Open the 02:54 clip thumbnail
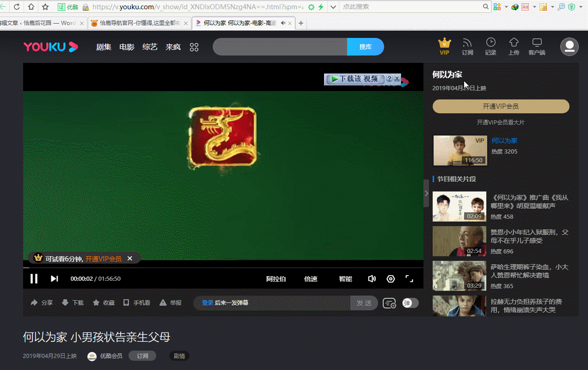 pyautogui.click(x=459, y=241)
